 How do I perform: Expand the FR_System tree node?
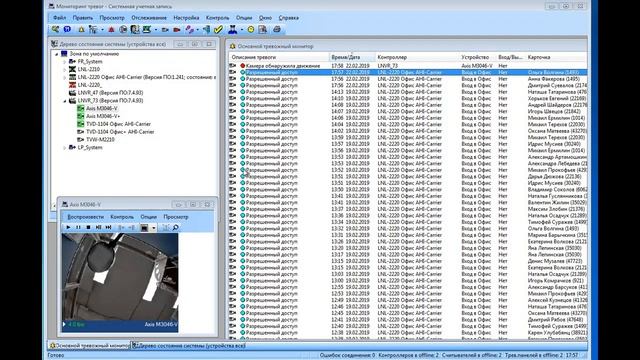[x=64, y=62]
